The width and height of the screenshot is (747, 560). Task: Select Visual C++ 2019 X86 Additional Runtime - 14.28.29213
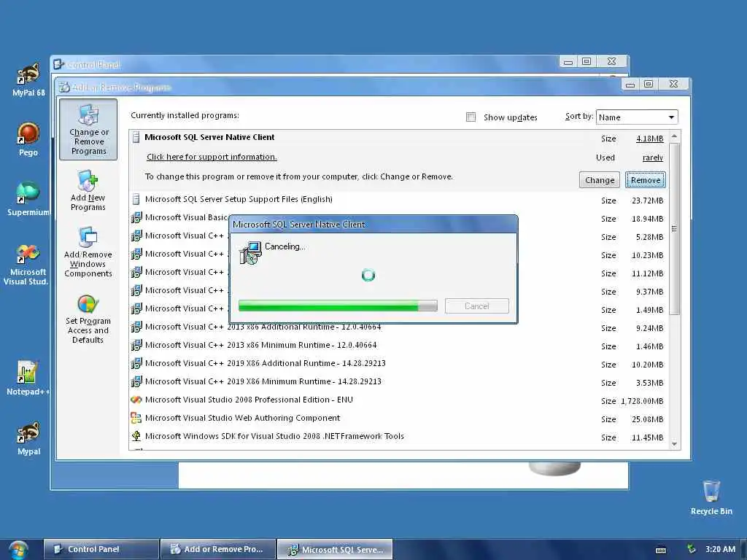click(x=266, y=363)
